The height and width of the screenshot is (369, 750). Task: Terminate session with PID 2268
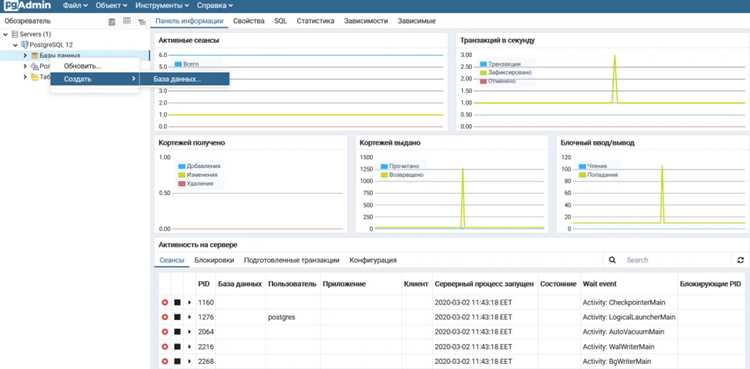pyautogui.click(x=165, y=361)
